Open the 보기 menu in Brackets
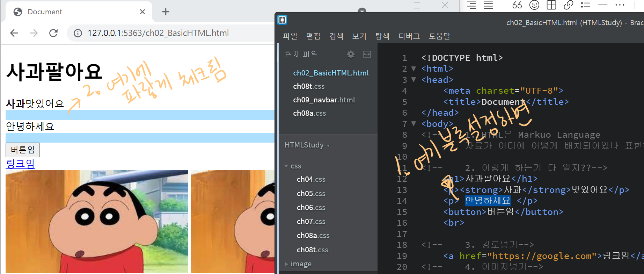This screenshot has width=644, height=274. click(359, 36)
